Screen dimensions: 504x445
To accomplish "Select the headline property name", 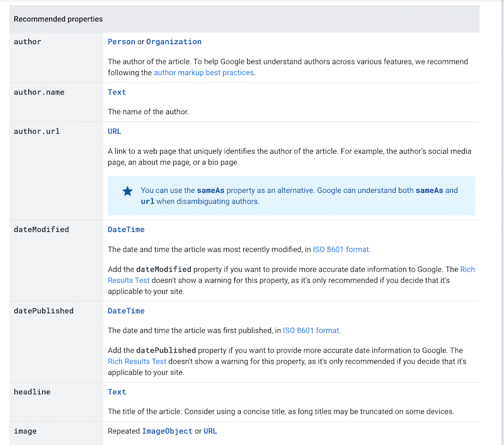I will pyautogui.click(x=33, y=391).
